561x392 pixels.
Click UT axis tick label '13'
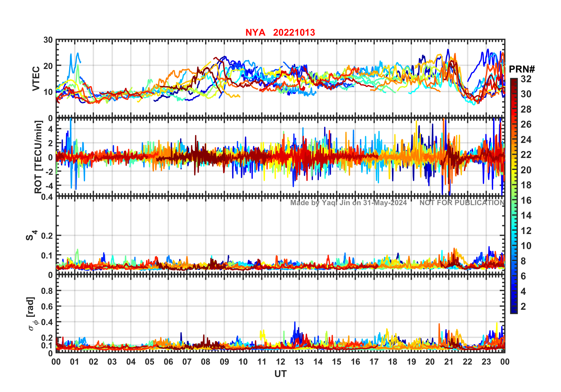(x=299, y=362)
